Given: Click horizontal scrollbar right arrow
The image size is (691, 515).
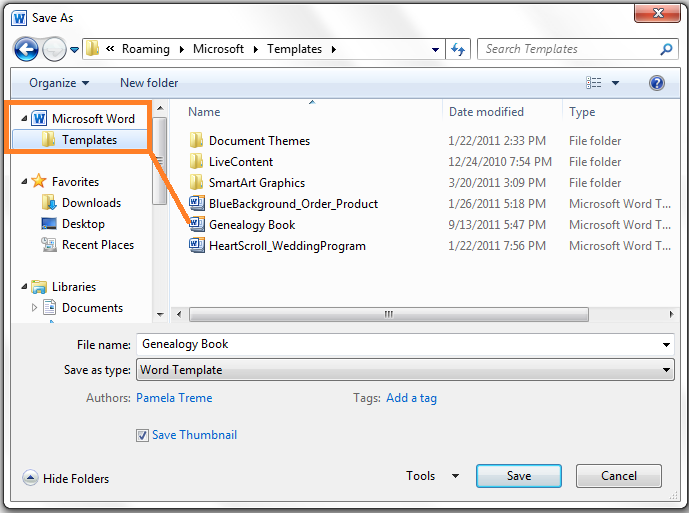Looking at the screenshot, I should coord(671,314).
